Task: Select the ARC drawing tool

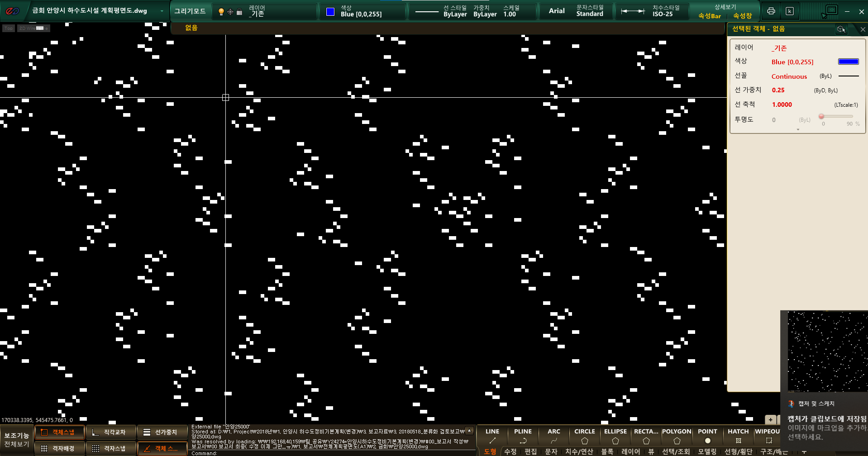Action: (x=554, y=436)
